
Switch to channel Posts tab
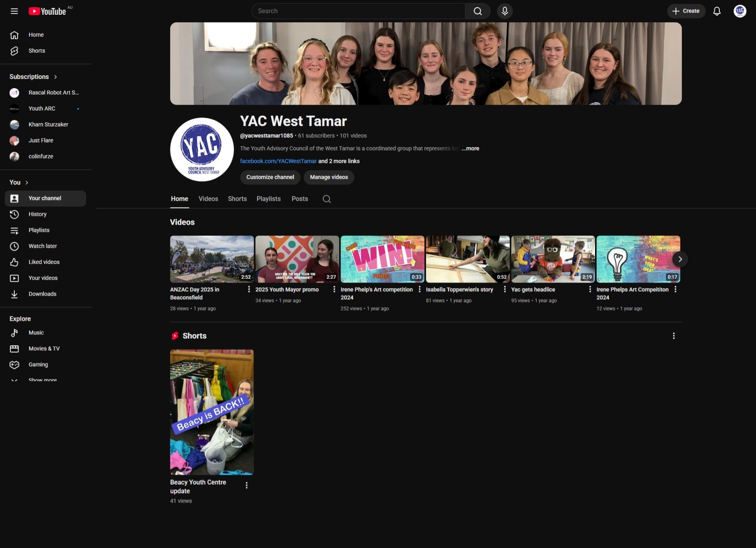[x=300, y=199]
